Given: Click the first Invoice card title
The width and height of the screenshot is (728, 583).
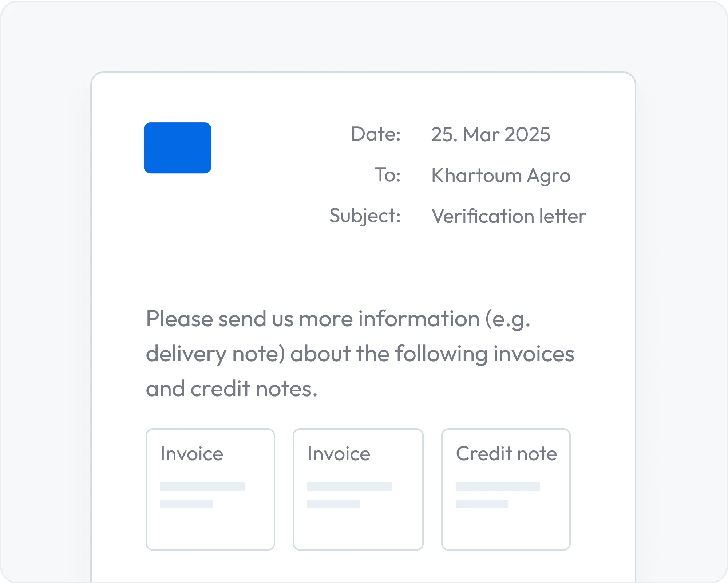Looking at the screenshot, I should tap(192, 454).
